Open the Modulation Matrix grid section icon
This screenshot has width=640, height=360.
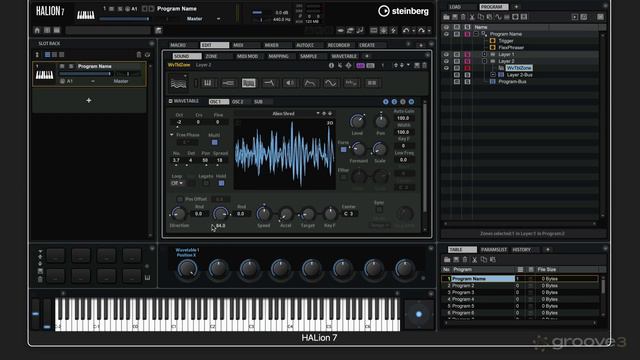(x=372, y=83)
